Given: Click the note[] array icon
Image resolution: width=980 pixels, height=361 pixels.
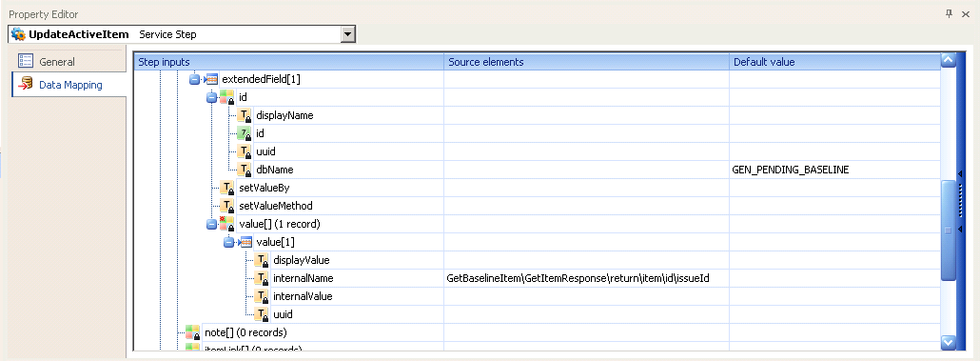Looking at the screenshot, I should tap(193, 332).
